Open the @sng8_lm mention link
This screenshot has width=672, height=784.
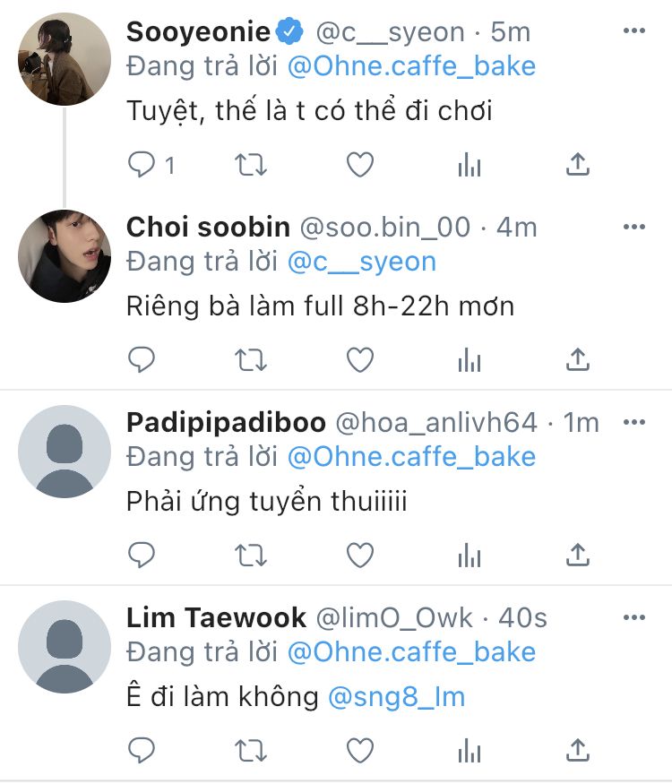pyautogui.click(x=397, y=697)
